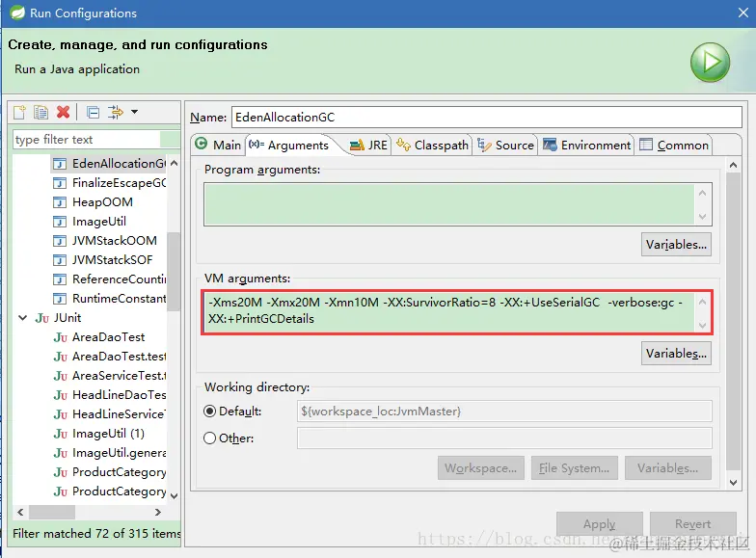
Task: Click the Other working directory text field
Action: 504,438
